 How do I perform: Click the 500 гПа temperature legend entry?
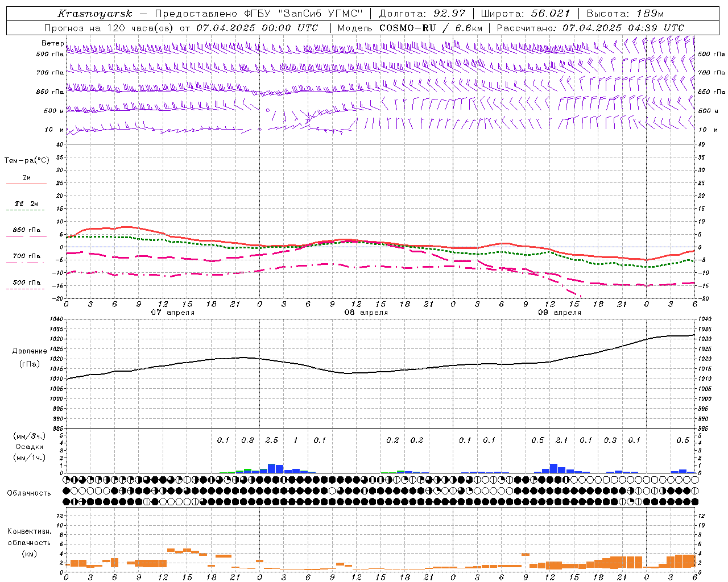[26, 282]
